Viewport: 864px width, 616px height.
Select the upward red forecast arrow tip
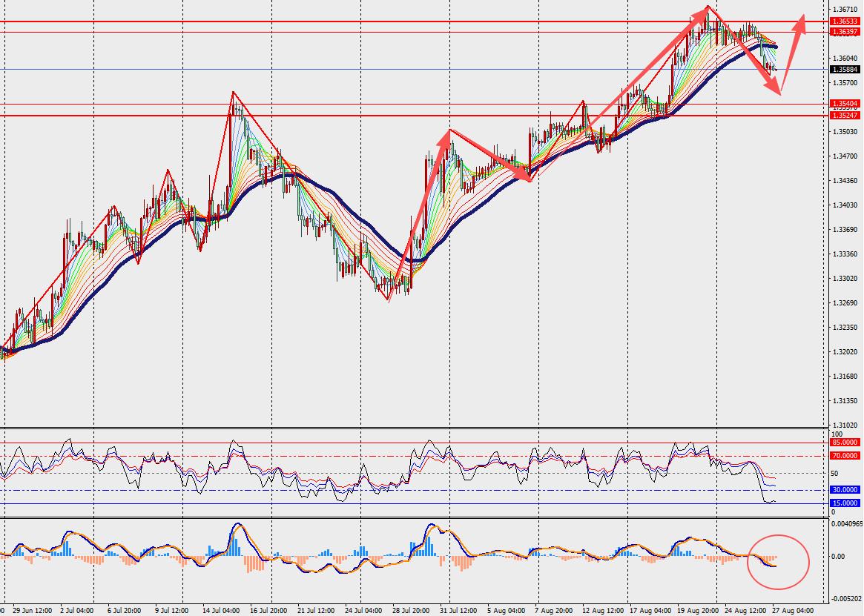[802, 18]
